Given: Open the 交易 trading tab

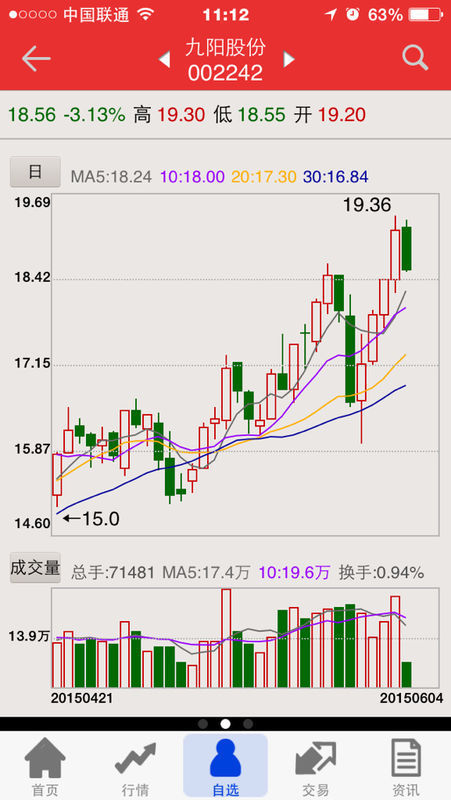Looking at the screenshot, I should [x=315, y=767].
